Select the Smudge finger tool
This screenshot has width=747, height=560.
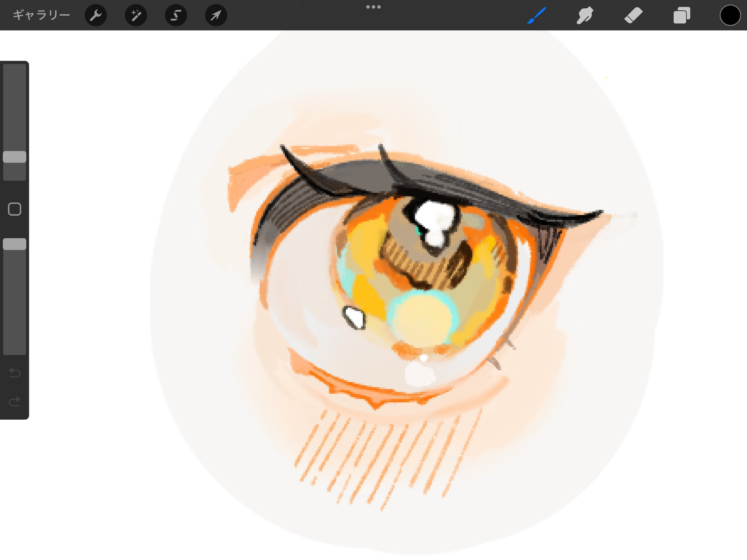(x=585, y=15)
